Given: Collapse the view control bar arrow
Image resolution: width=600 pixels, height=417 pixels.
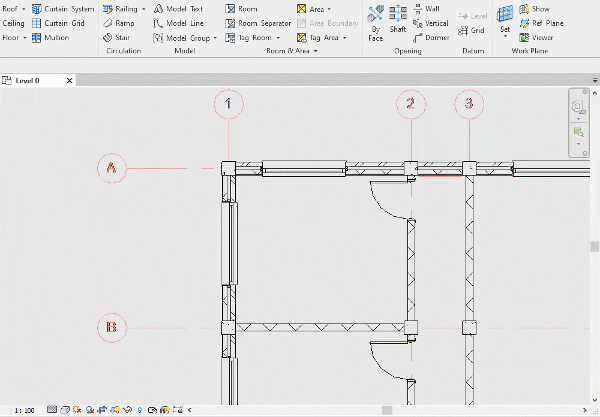Looking at the screenshot, I should (x=189, y=410).
